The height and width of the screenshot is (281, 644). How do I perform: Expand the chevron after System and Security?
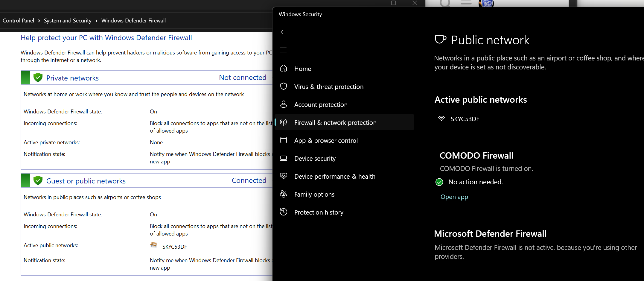pyautogui.click(x=96, y=21)
